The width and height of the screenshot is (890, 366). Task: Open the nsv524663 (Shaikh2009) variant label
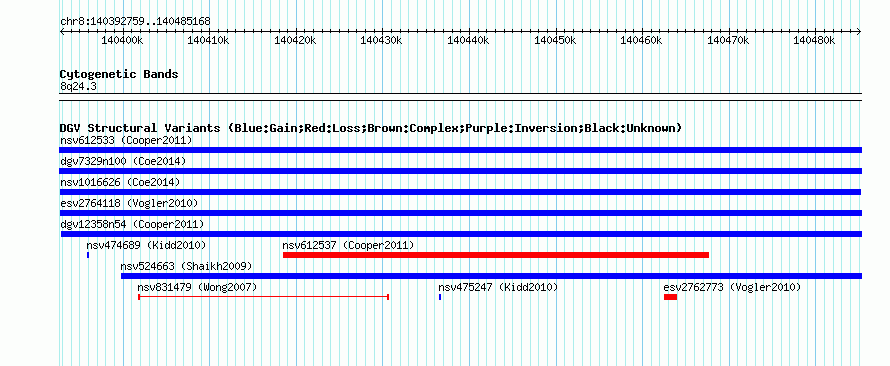[186, 266]
